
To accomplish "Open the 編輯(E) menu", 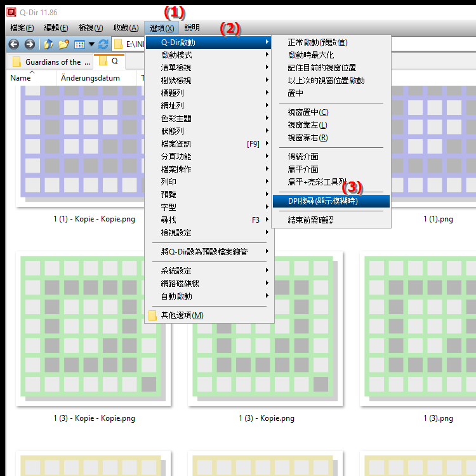I will click(x=56, y=28).
